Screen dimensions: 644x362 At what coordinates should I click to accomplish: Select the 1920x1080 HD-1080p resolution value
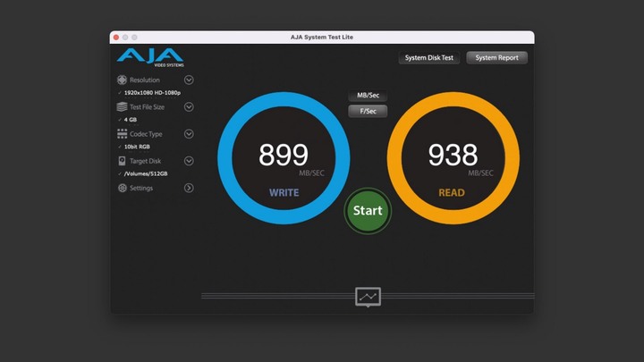[152, 93]
